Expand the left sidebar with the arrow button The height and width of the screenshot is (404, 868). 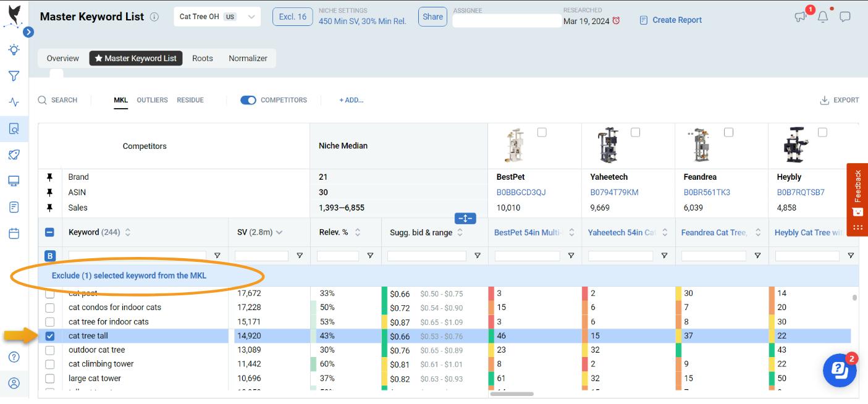tap(28, 32)
